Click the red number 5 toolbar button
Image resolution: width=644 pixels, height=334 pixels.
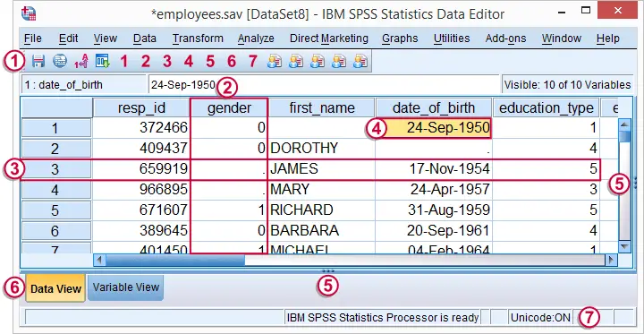click(210, 62)
